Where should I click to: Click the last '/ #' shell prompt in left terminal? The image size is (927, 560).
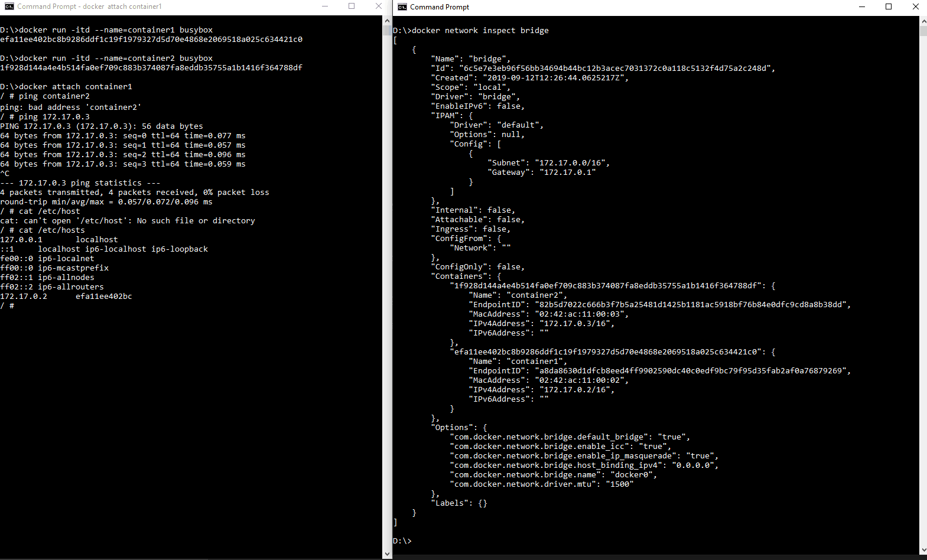tap(7, 306)
